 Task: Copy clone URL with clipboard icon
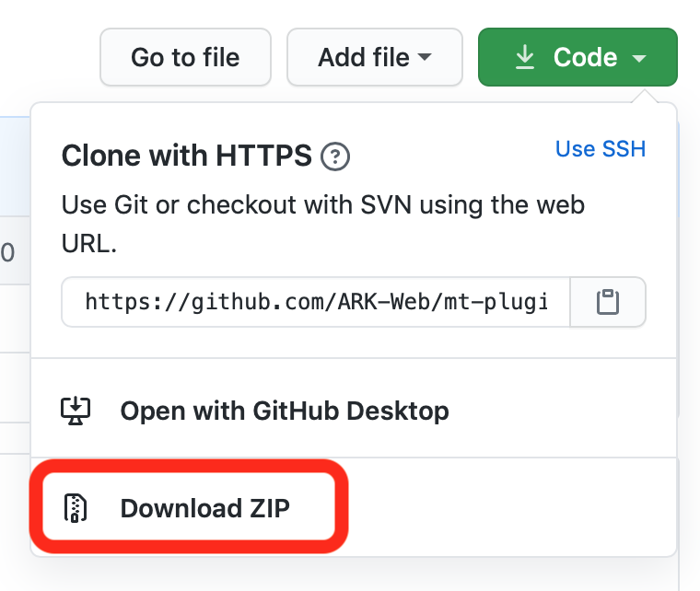click(x=607, y=302)
